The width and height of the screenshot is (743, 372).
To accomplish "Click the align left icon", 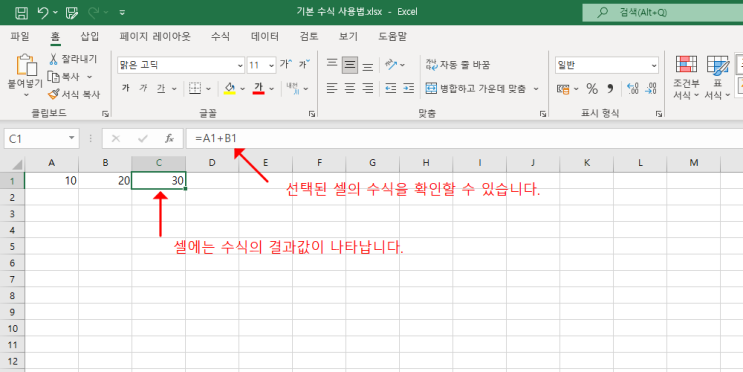I will click(x=332, y=88).
